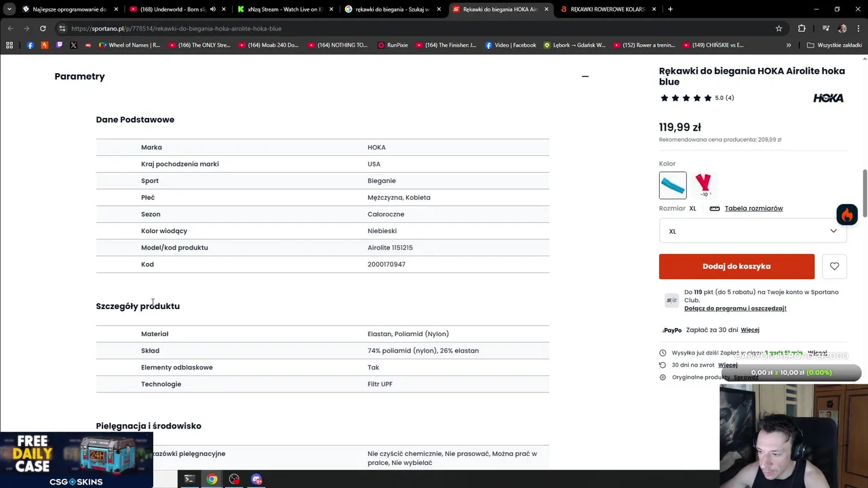Add item with Dodaj do koszyka button
This screenshot has width=868, height=488.
click(736, 266)
